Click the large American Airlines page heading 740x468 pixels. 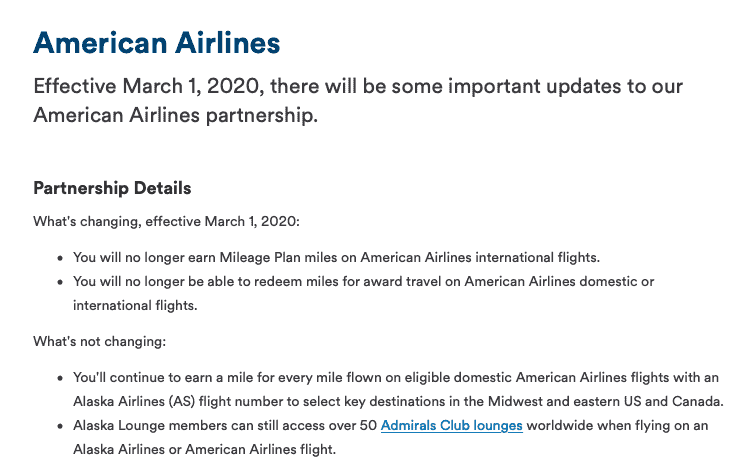pyautogui.click(x=157, y=43)
